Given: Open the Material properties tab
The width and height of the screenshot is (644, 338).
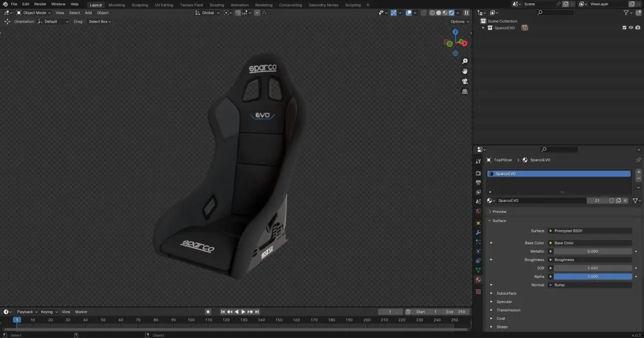Looking at the screenshot, I should click(x=478, y=280).
